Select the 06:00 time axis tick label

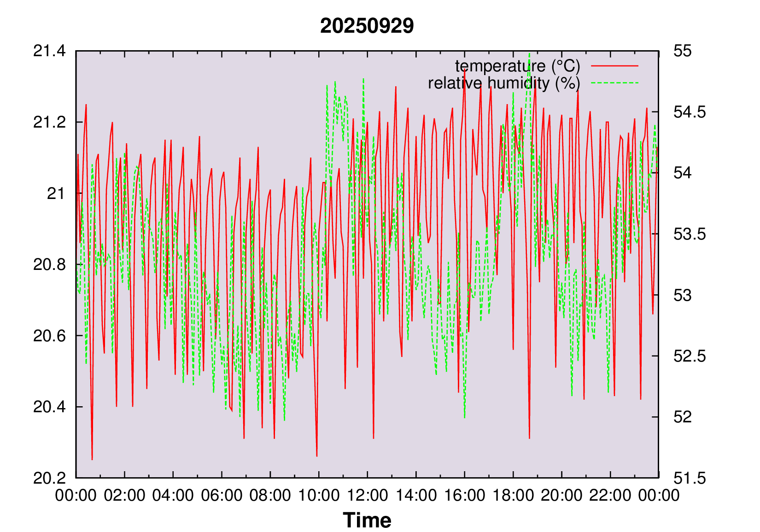click(x=222, y=496)
